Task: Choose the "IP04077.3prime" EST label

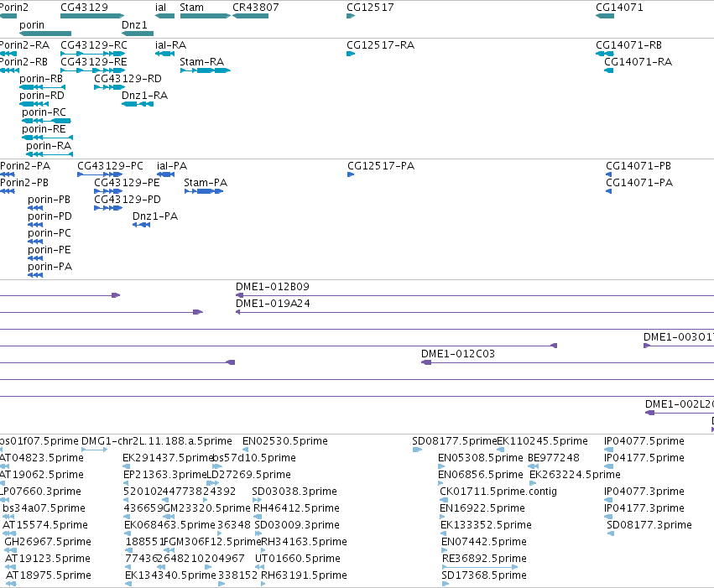Action: 644,492
